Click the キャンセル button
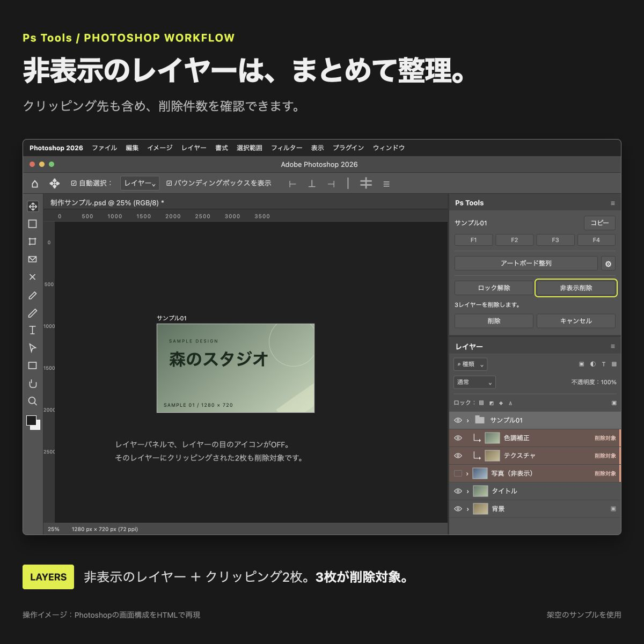644x644 pixels. tap(576, 321)
